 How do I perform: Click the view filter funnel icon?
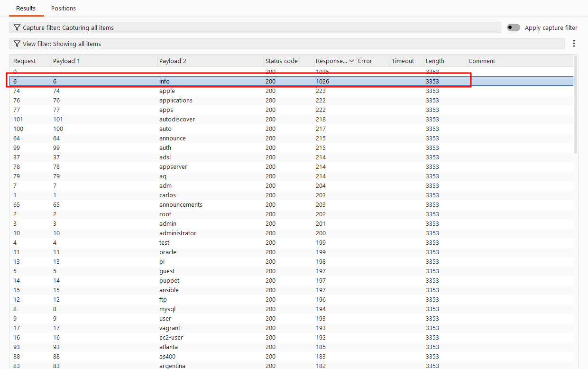[17, 44]
